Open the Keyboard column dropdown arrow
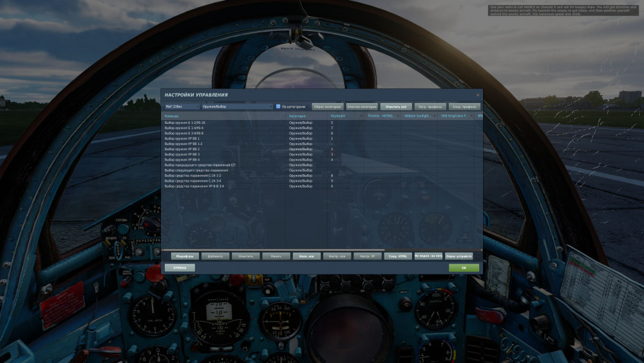This screenshot has height=363, width=644. (361, 116)
